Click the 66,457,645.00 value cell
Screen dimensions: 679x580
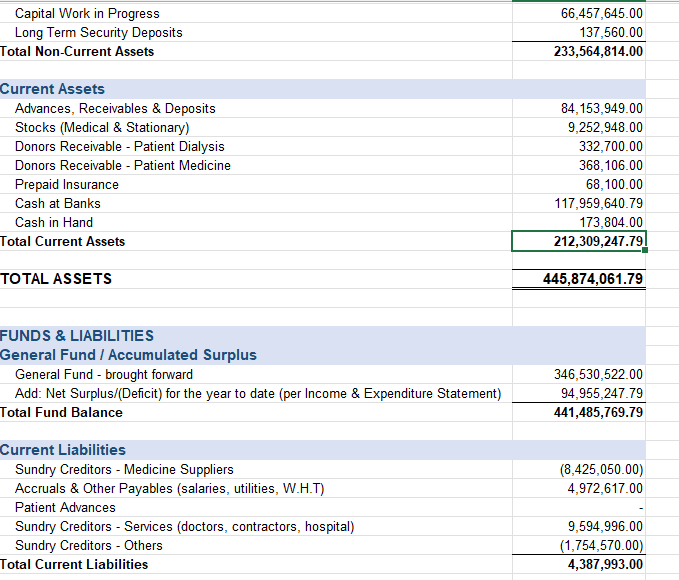click(579, 13)
